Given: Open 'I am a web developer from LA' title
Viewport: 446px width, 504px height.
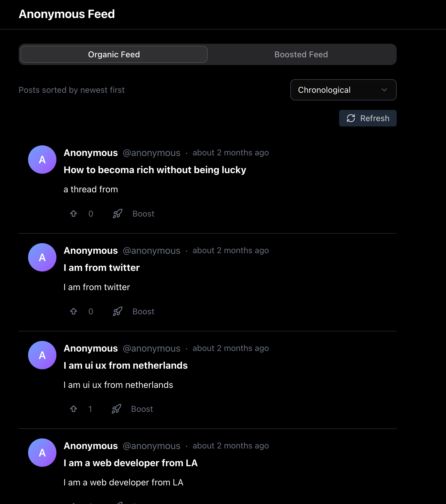Looking at the screenshot, I should pyautogui.click(x=131, y=463).
